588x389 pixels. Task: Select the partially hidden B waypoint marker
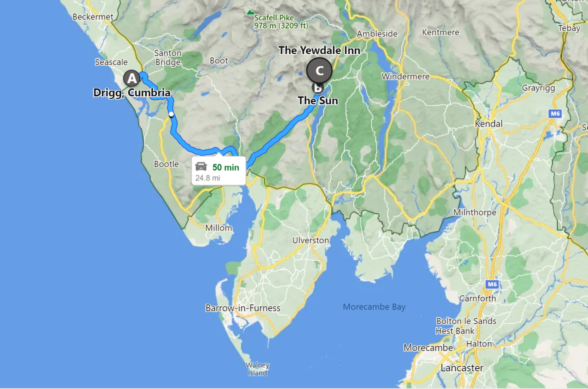(x=318, y=88)
